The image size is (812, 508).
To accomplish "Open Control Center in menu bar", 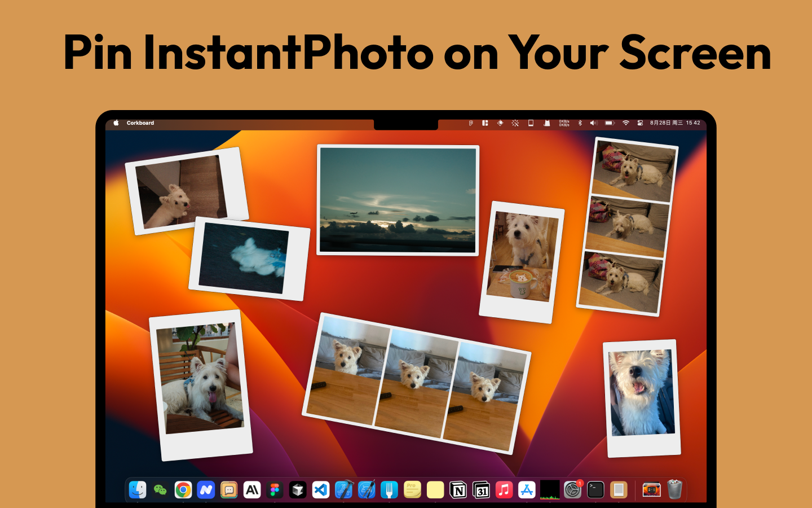I will pos(640,122).
